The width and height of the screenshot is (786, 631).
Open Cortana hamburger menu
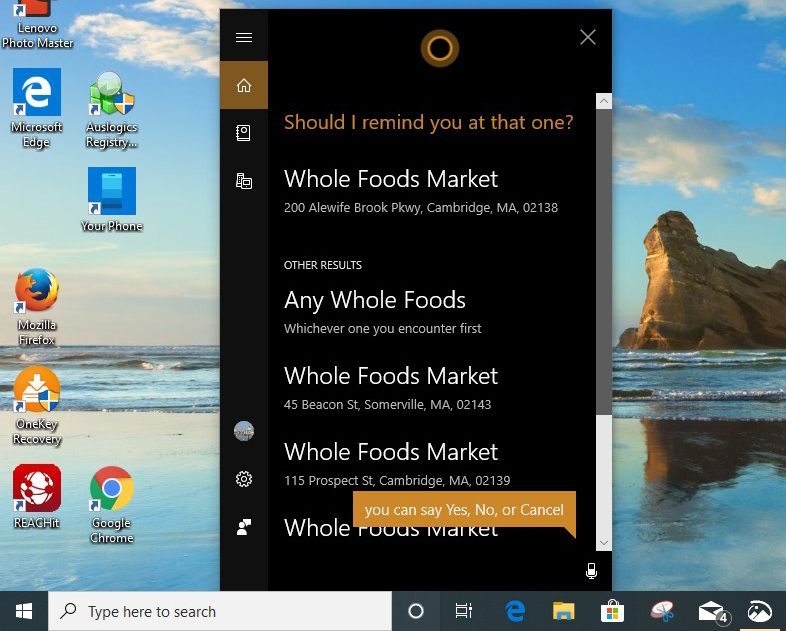244,38
